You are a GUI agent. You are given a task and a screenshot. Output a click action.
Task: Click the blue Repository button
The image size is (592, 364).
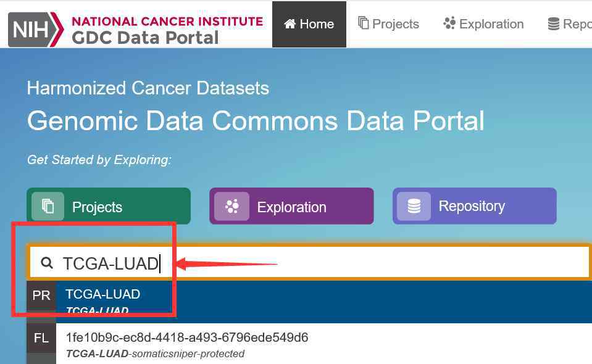(475, 206)
